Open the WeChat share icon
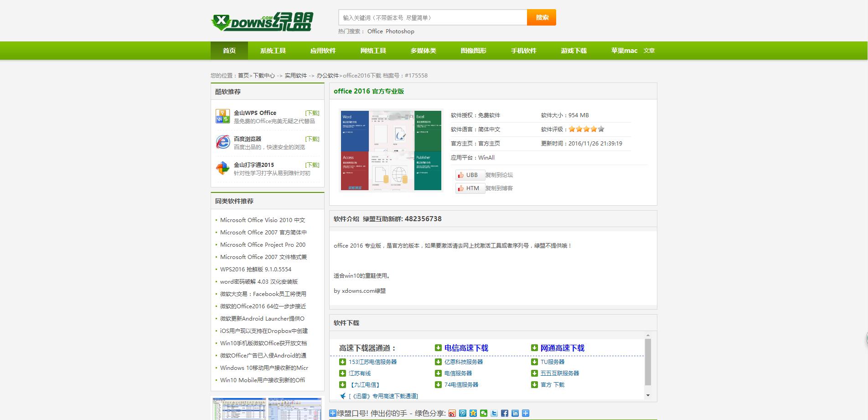 pos(484,413)
